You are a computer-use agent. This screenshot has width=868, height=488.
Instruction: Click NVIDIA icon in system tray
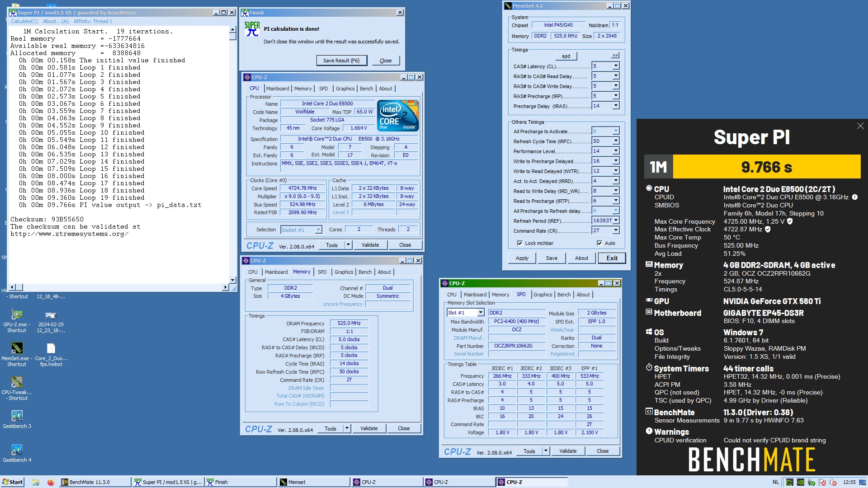(x=800, y=482)
